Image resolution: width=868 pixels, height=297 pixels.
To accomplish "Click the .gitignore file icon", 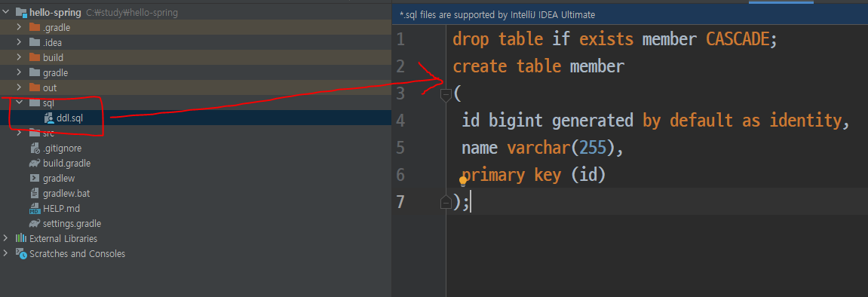I will point(35,148).
